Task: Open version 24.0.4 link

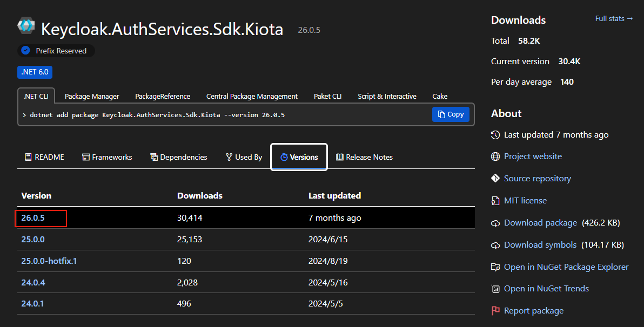Action: pos(33,282)
